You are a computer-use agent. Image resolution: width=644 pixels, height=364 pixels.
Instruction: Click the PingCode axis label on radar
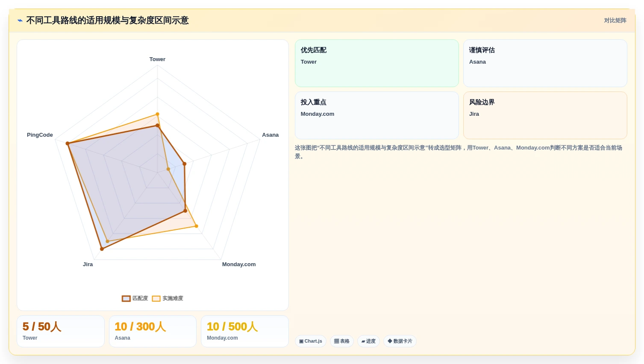[40, 135]
